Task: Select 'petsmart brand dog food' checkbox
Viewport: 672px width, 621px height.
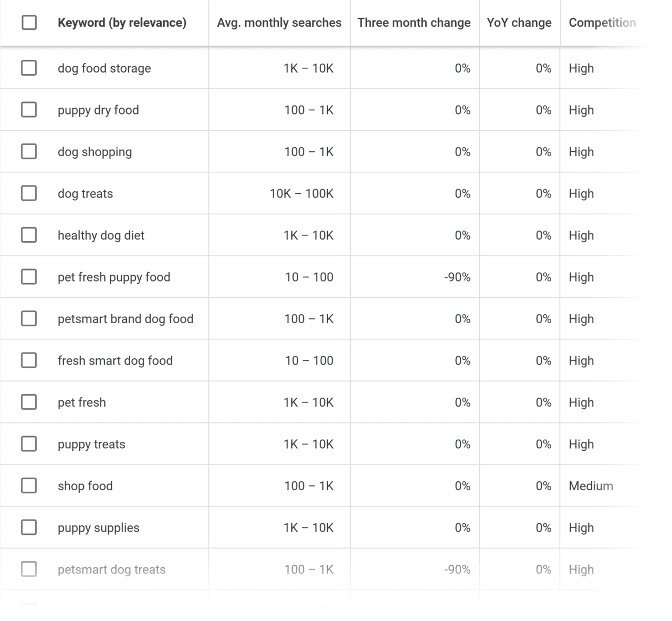Action: [29, 318]
